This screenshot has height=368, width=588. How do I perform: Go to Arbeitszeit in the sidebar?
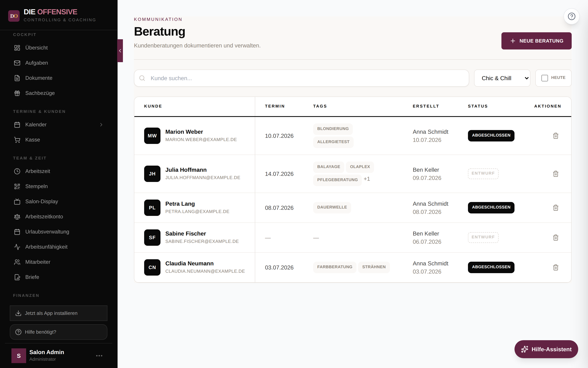pyautogui.click(x=58, y=171)
